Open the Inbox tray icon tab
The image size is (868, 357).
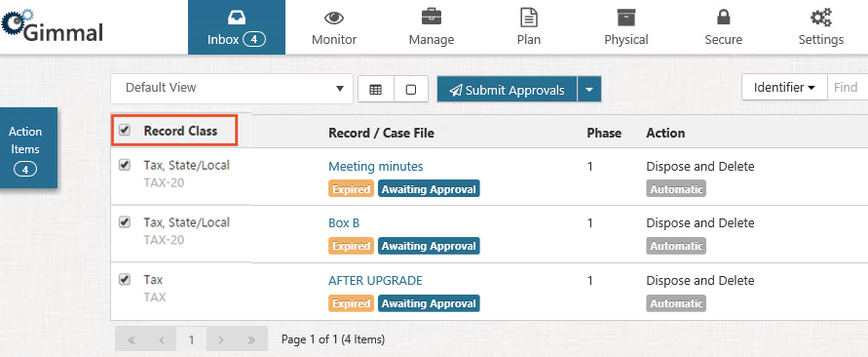237,27
